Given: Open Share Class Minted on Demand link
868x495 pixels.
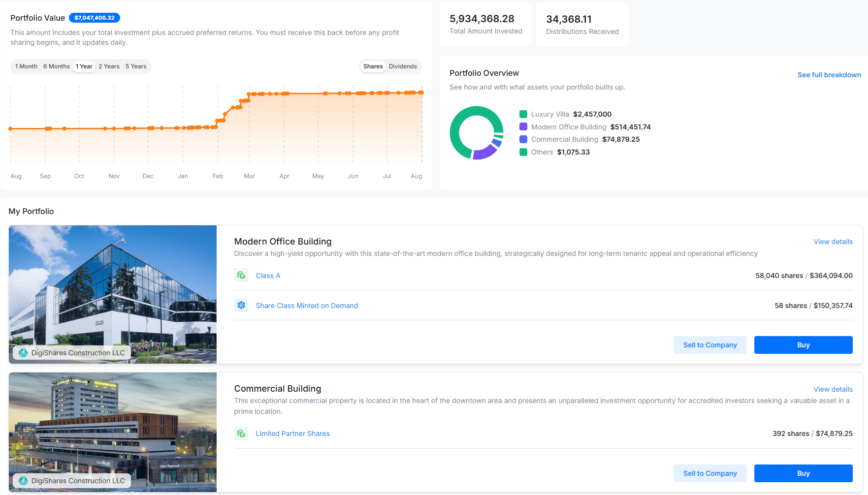Looking at the screenshot, I should pyautogui.click(x=307, y=306).
